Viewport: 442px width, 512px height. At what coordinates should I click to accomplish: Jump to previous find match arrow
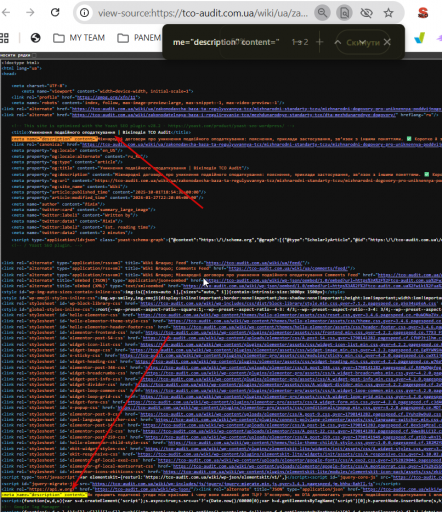click(x=337, y=42)
